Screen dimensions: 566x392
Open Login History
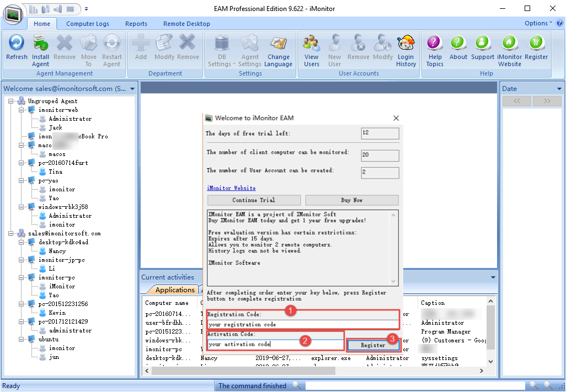[406, 50]
